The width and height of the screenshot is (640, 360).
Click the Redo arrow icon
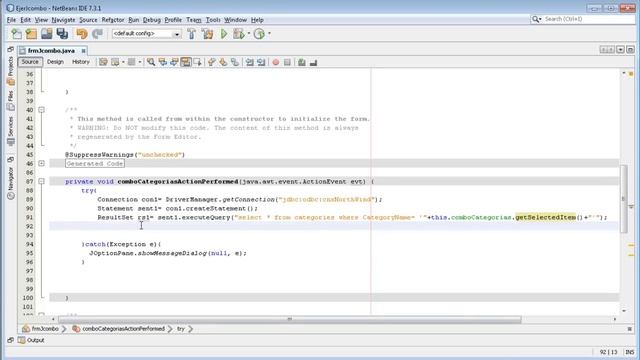[x=97, y=34]
